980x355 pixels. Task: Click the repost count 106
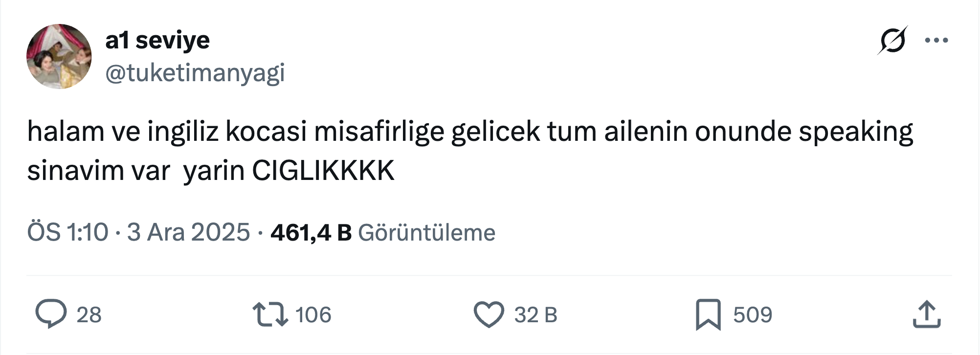pos(313,315)
